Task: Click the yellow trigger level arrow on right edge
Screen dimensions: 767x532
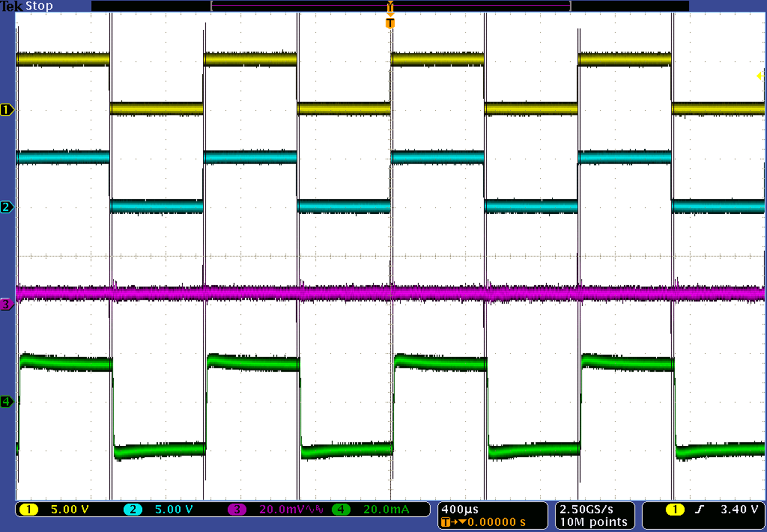Action: pos(760,76)
